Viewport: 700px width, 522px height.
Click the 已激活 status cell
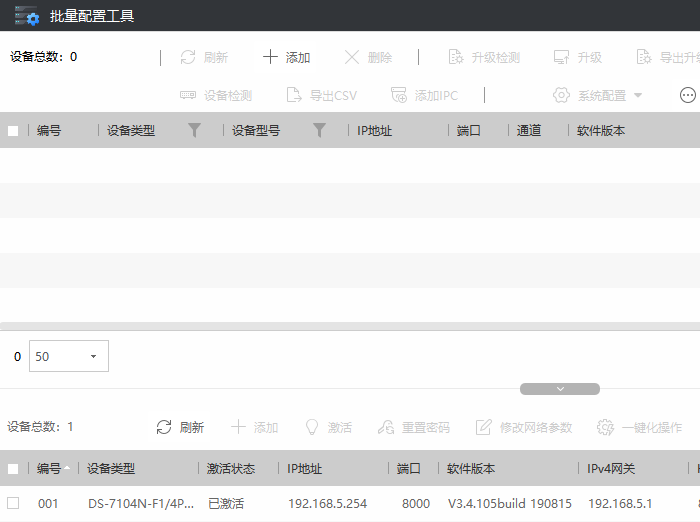pos(226,504)
